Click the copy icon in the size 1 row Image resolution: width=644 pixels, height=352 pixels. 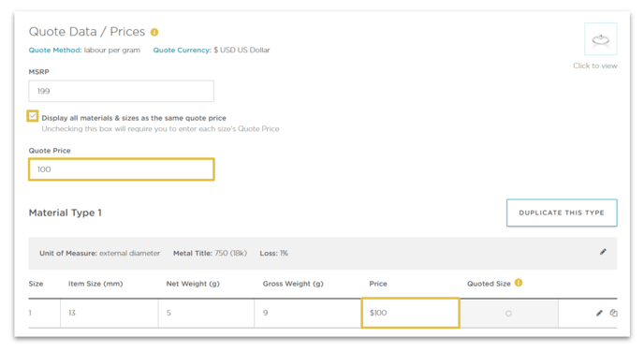tap(614, 313)
